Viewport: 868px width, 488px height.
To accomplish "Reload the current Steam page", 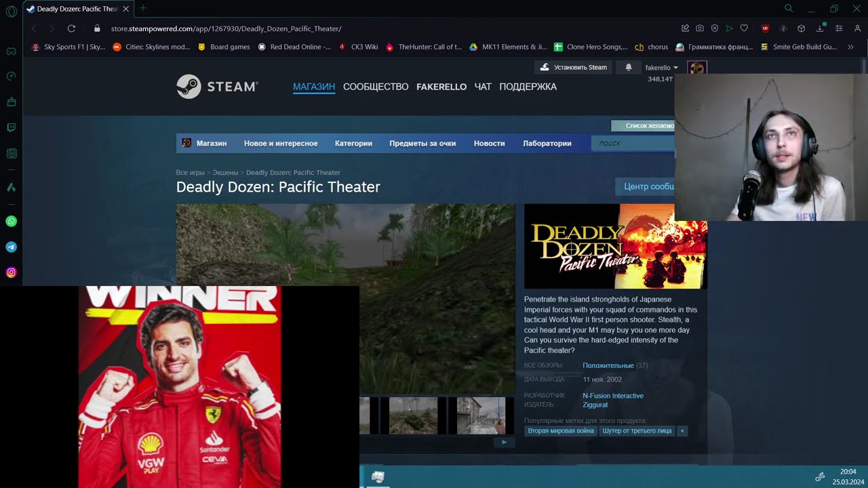I will 71,28.
